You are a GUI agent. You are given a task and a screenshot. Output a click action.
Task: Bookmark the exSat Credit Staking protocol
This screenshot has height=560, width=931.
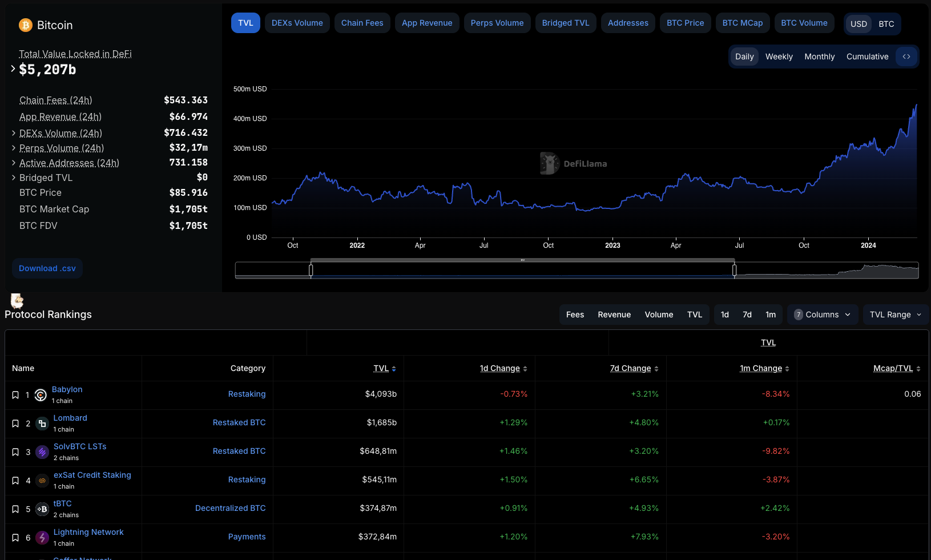point(15,481)
